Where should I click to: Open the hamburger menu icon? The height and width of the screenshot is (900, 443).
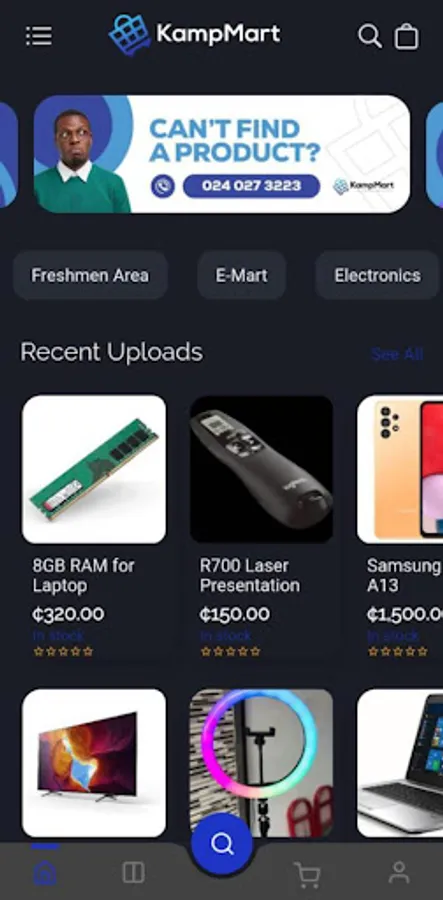click(39, 36)
